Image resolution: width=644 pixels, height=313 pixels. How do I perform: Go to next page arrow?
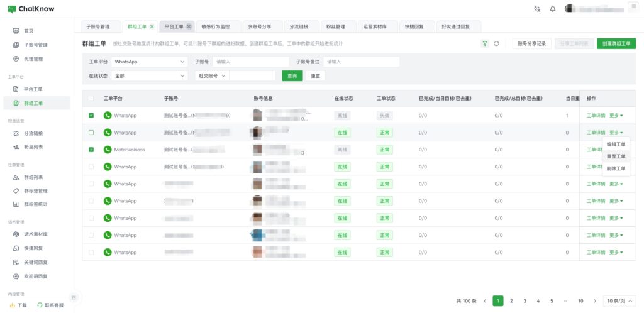594,301
